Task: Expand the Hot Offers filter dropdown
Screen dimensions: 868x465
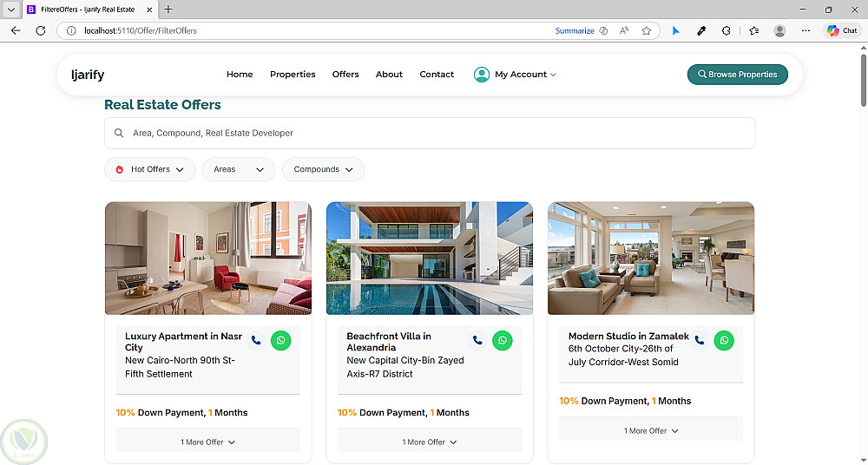Action: [149, 169]
